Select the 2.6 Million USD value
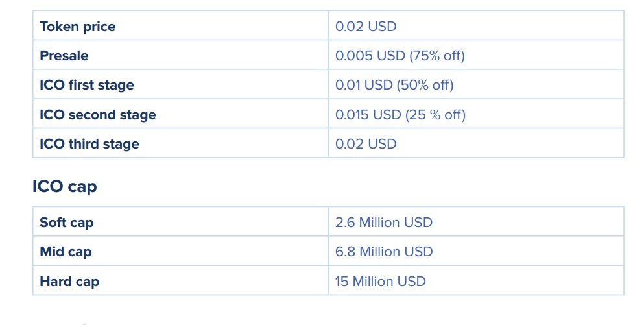644x325 pixels. pyautogui.click(x=383, y=223)
